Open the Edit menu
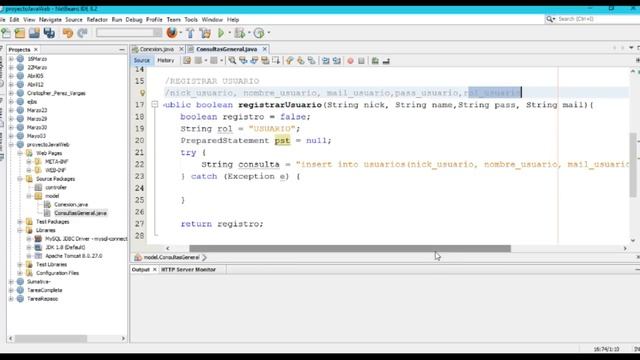640x360 pixels. [x=14, y=20]
